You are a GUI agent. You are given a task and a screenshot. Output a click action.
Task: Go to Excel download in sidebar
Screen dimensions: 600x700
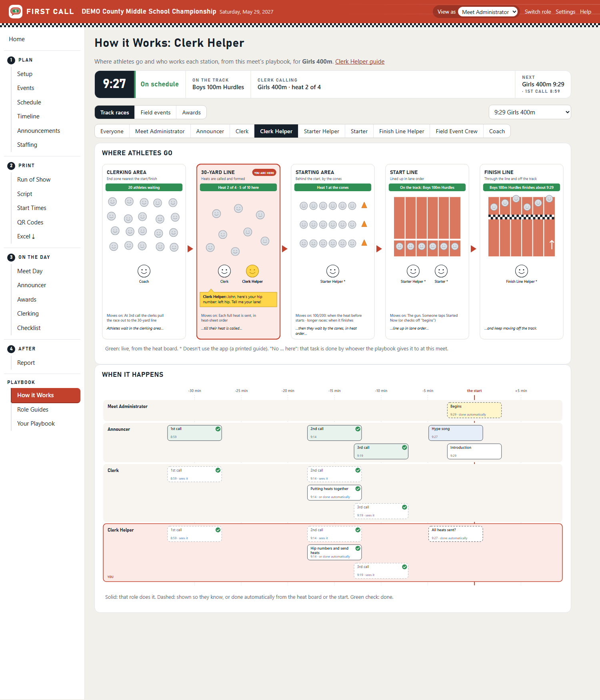(x=26, y=236)
